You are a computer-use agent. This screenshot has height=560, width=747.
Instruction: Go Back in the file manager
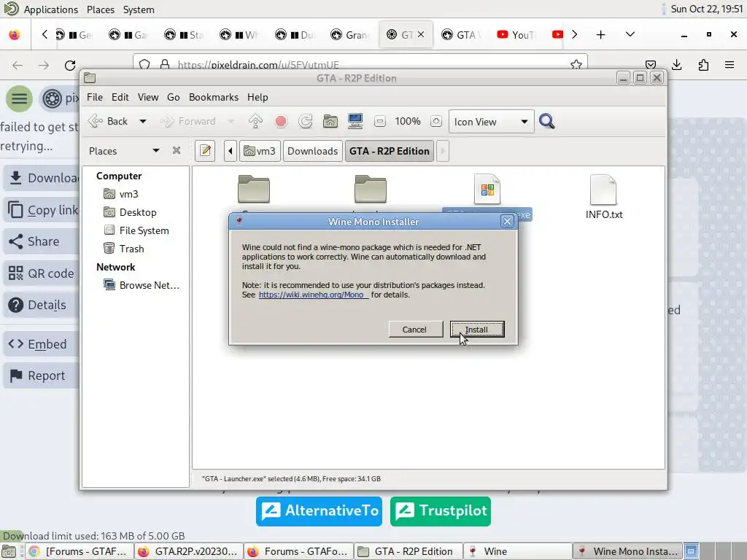[109, 122]
